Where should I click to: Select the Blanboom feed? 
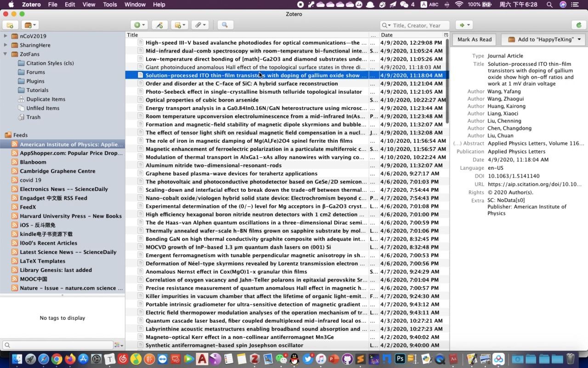[33, 162]
